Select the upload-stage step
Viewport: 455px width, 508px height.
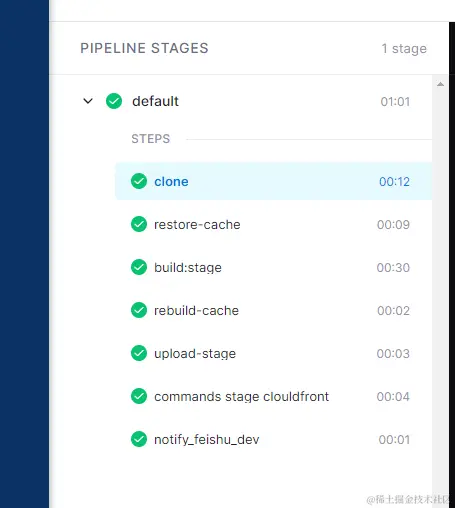pyautogui.click(x=273, y=353)
